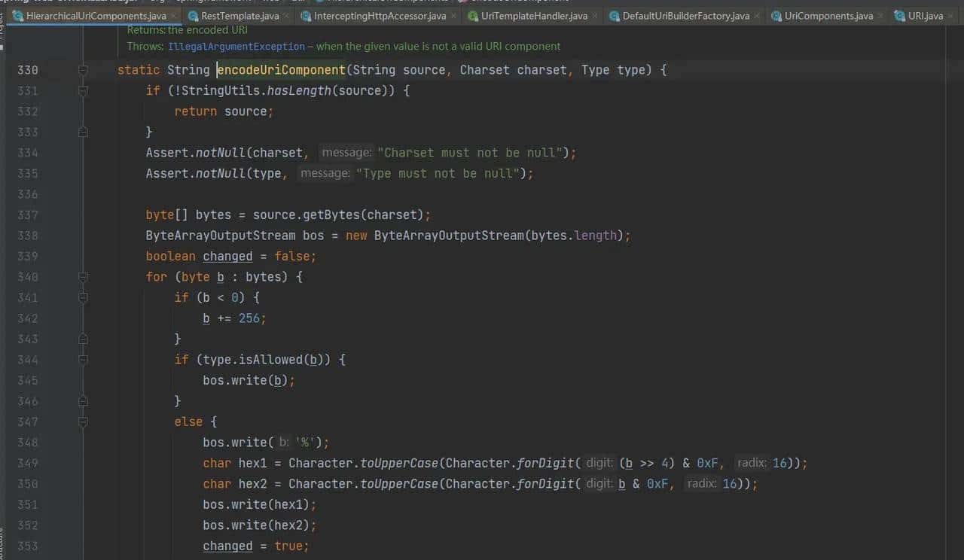The height and width of the screenshot is (560, 964).
Task: Fold the else block at line 347
Action: 83,422
